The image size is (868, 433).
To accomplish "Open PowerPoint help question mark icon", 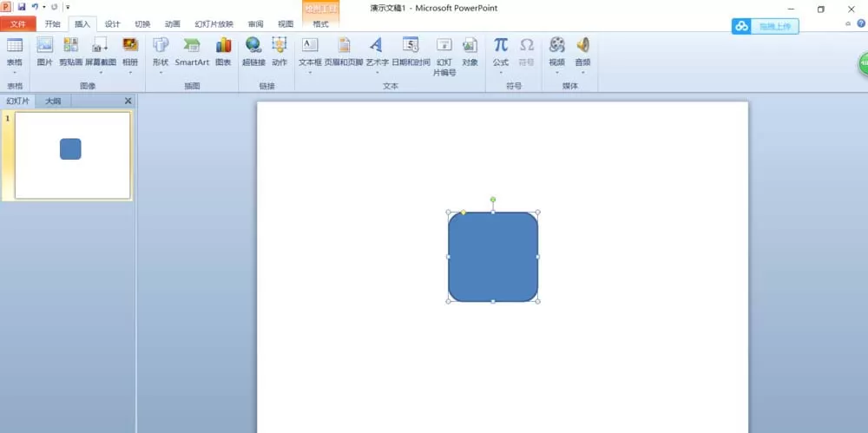I will pos(861,23).
